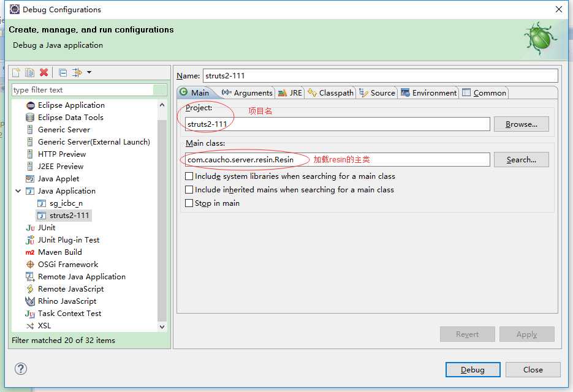Click the sg_icbc_n configuration icon
573x392 pixels.
coord(42,203)
